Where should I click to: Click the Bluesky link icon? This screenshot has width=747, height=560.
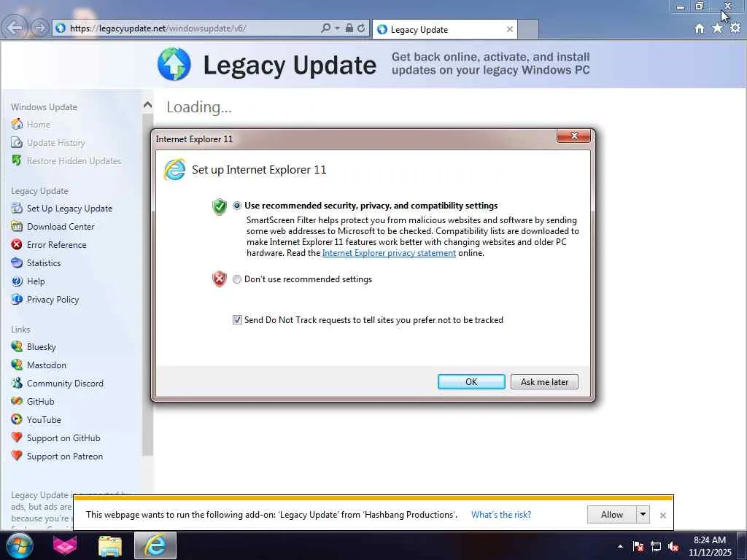[x=17, y=346]
